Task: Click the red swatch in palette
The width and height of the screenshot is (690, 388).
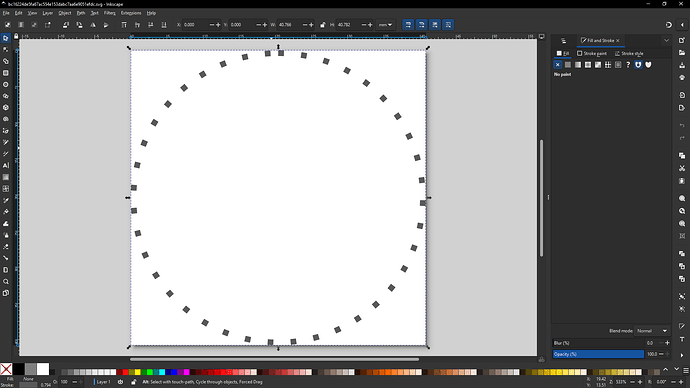Action: (125, 372)
